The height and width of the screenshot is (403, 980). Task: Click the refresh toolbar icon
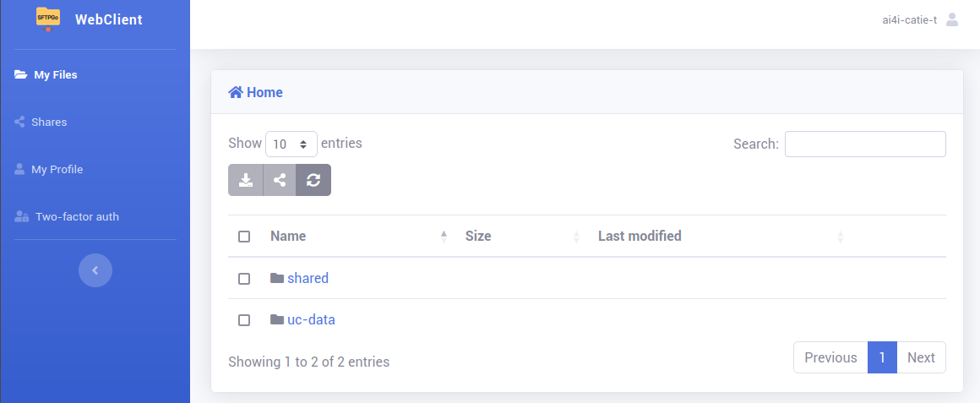tap(313, 180)
